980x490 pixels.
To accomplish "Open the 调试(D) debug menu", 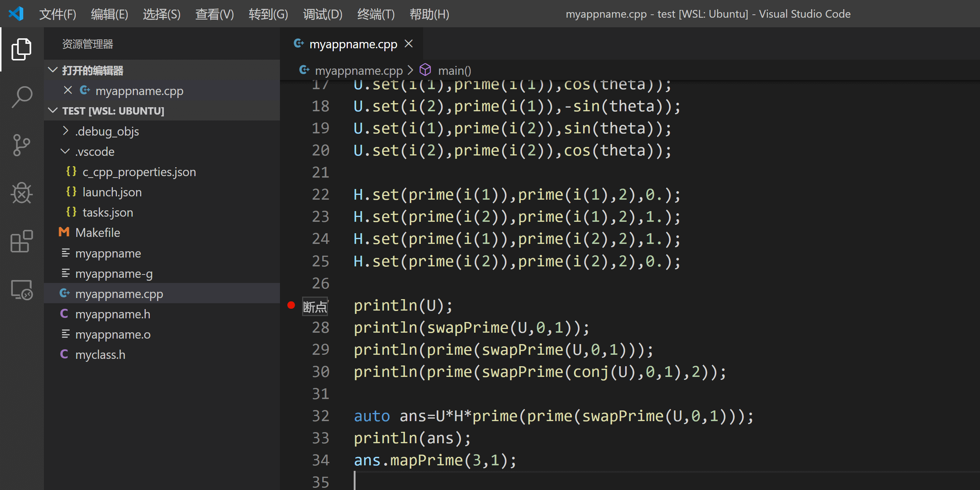I will (x=322, y=14).
